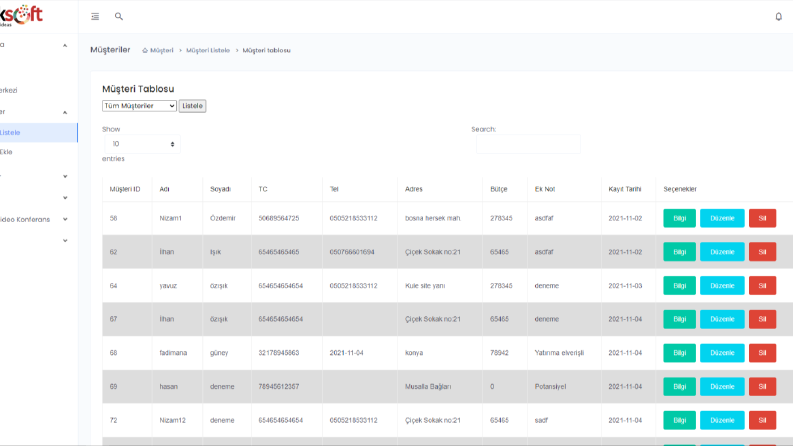Click Bilgi button for customer Nizam12
The width and height of the screenshot is (793, 446).
point(679,420)
